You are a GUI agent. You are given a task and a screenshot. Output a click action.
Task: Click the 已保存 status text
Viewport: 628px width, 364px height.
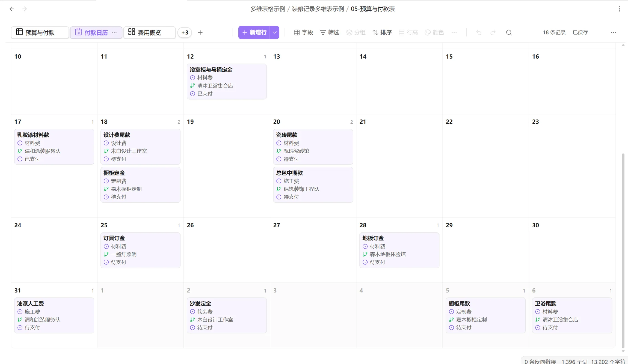pos(580,32)
